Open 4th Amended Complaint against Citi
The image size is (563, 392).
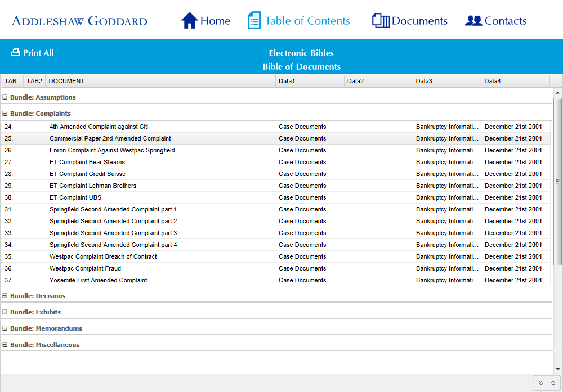pos(99,127)
